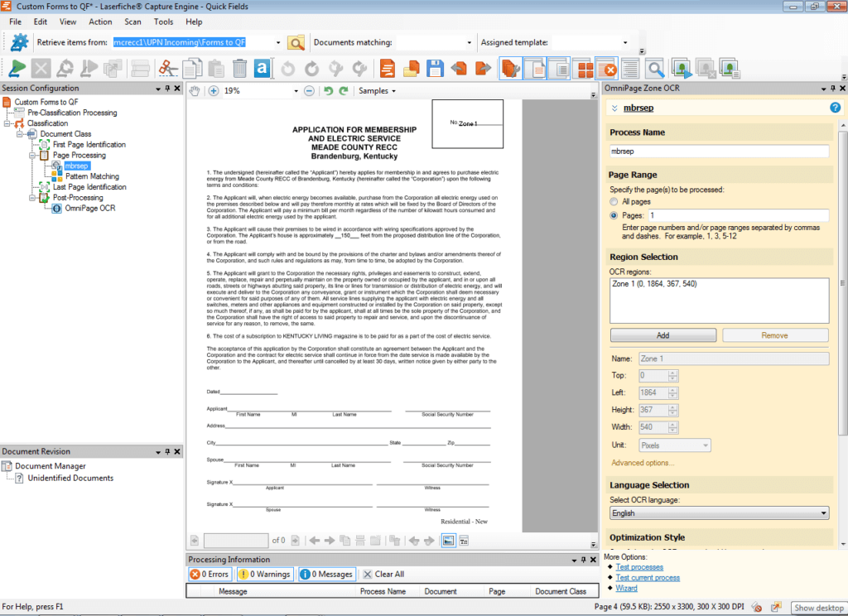
Task: Open the Select OCR language dropdown
Action: pyautogui.click(x=720, y=513)
